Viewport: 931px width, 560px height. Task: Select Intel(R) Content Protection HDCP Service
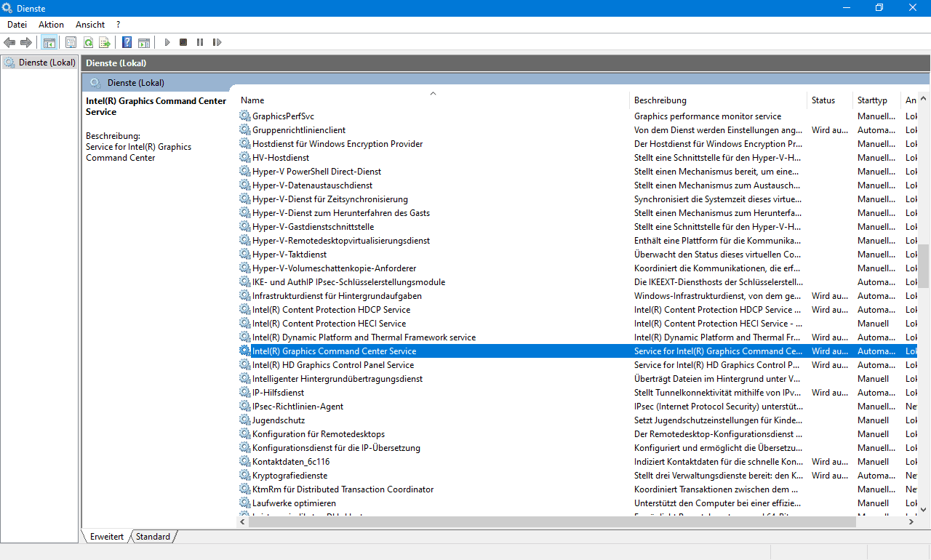pos(578,310)
